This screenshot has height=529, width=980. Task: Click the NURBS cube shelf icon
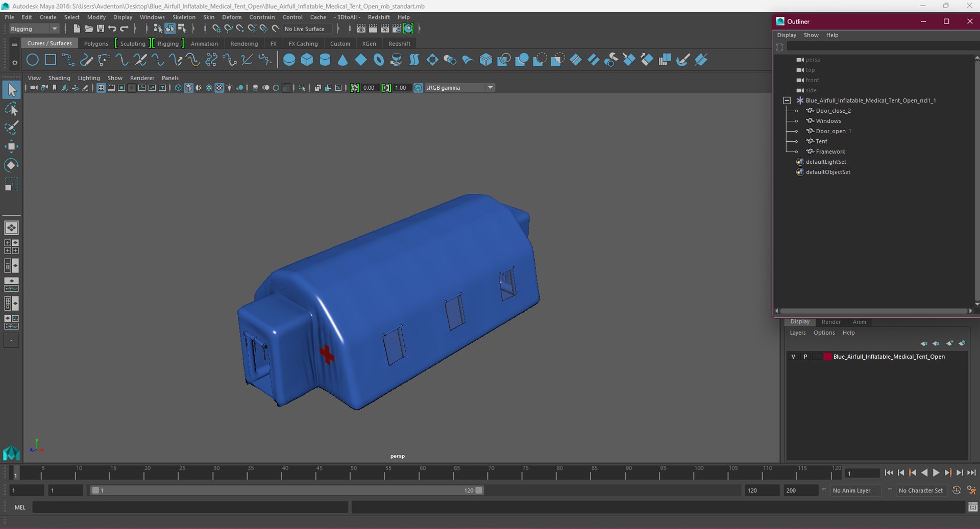307,60
